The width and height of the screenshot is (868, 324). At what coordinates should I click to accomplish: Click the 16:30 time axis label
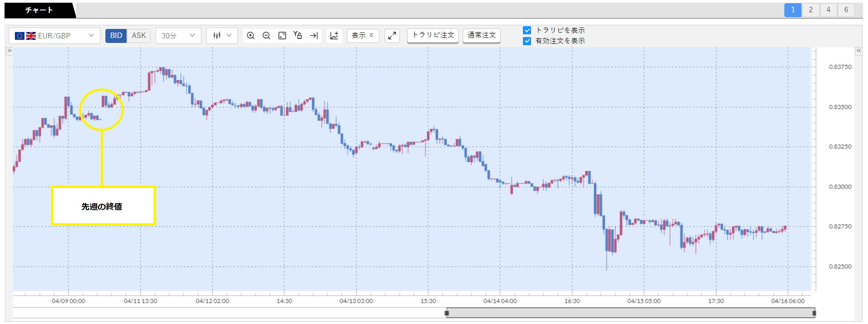pos(572,301)
